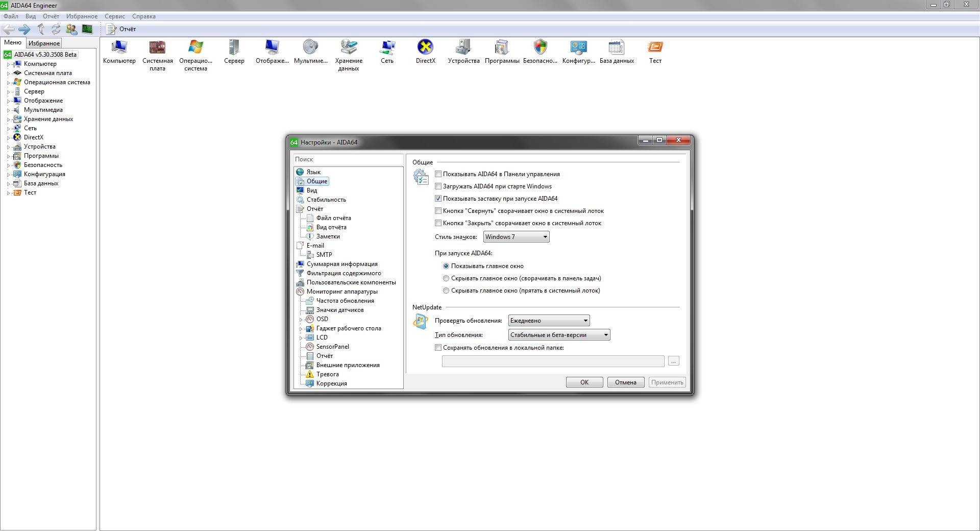Click the Back arrow toolbar button

(x=9, y=29)
